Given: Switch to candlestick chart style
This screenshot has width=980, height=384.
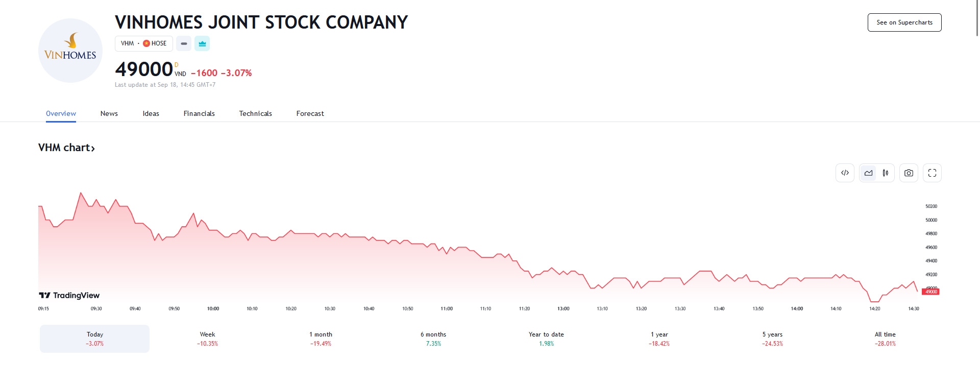Looking at the screenshot, I should pos(886,173).
